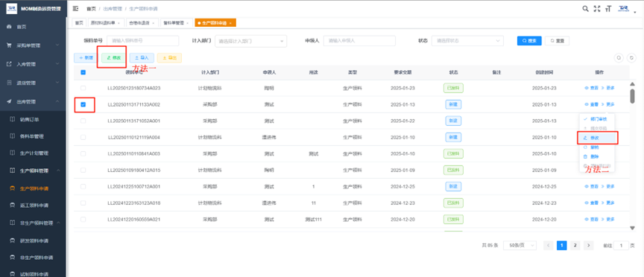Viewport: 644px width, 277px height.
Task: Click the table vertical scrollbar thumb
Action: click(x=633, y=96)
